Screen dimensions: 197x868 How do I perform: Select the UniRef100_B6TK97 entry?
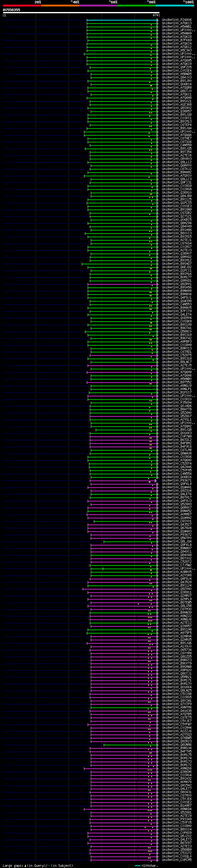[177, 843]
